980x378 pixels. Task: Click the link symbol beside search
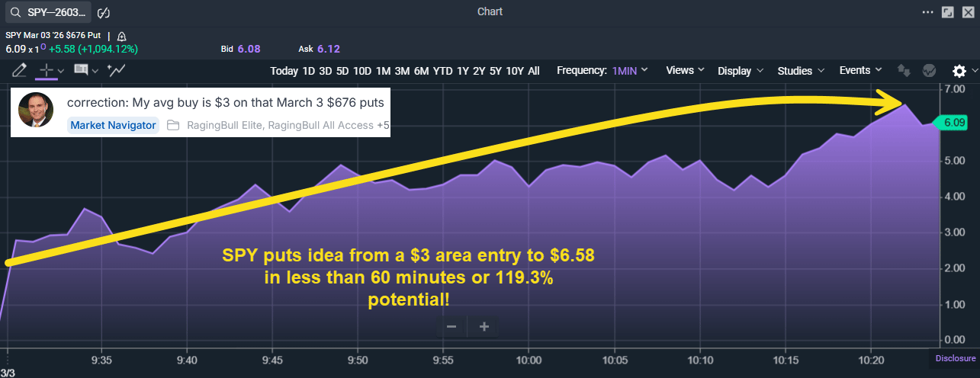pyautogui.click(x=105, y=12)
